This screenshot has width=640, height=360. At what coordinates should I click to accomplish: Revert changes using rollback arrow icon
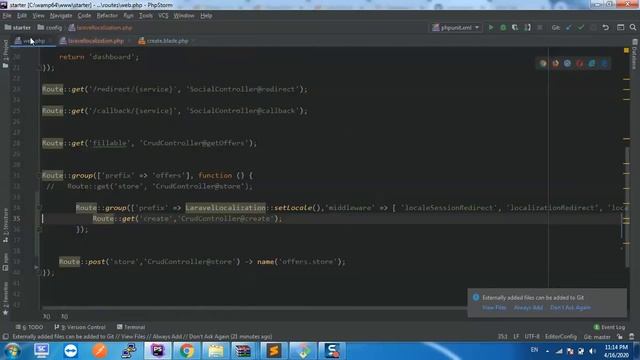point(606,27)
